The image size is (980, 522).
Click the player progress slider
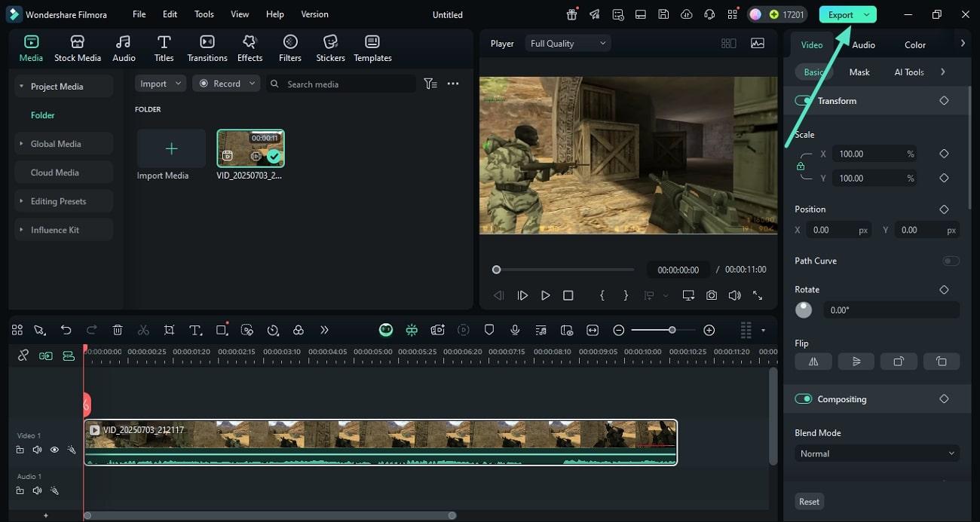coord(565,270)
